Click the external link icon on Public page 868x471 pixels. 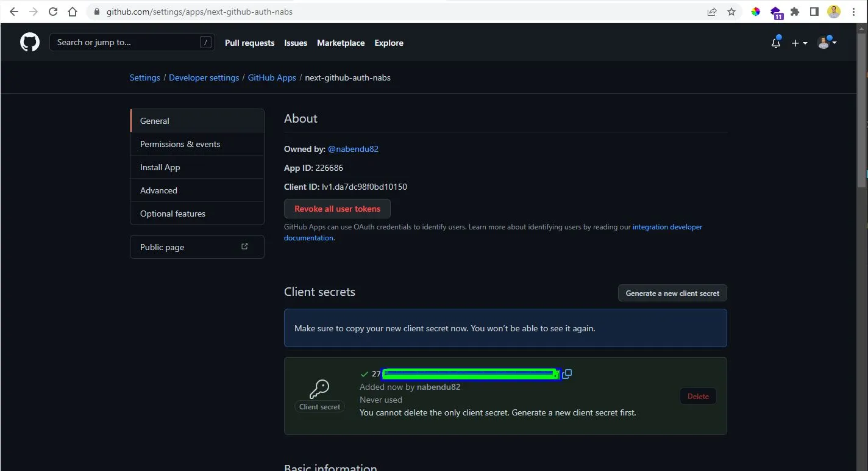pyautogui.click(x=244, y=246)
